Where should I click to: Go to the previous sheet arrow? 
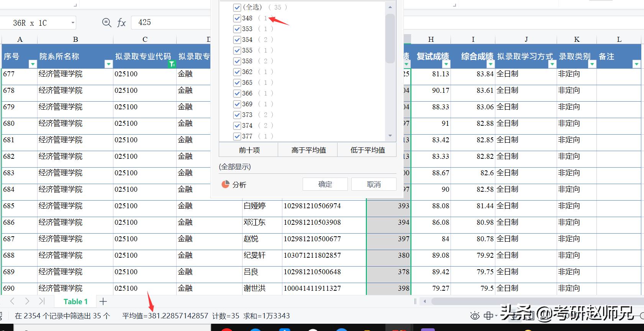(x=12, y=301)
